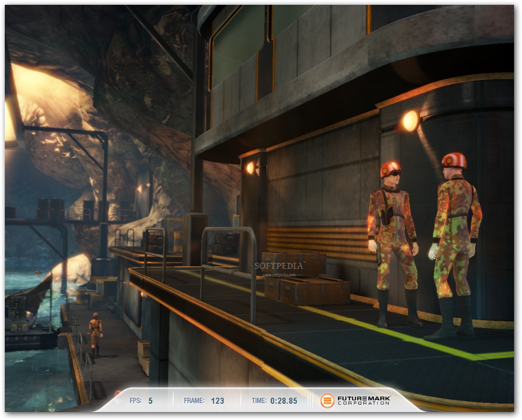
Task: Click the frame count 123
Action: tap(217, 401)
